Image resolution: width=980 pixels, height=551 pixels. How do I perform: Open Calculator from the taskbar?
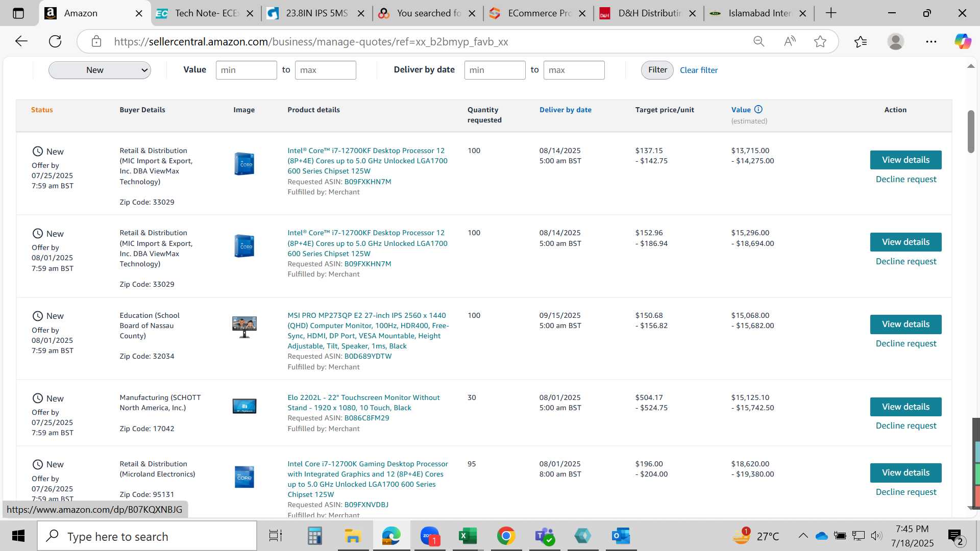pyautogui.click(x=314, y=536)
